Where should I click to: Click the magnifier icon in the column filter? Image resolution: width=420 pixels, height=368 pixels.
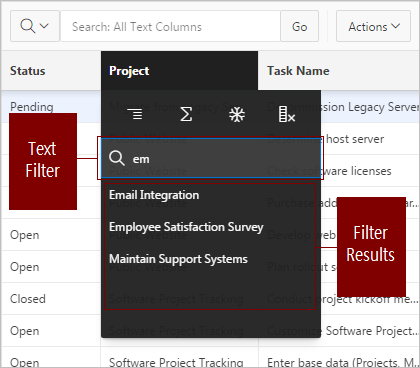tap(117, 158)
